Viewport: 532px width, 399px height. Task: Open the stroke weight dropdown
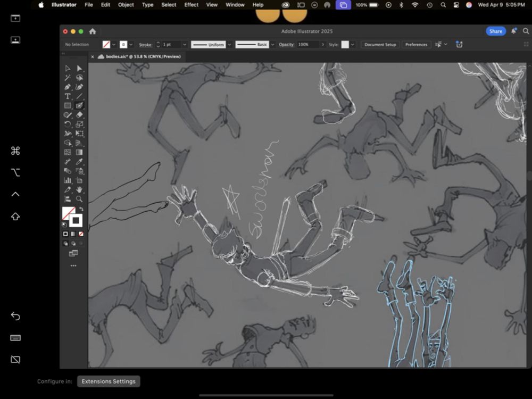[x=185, y=45]
